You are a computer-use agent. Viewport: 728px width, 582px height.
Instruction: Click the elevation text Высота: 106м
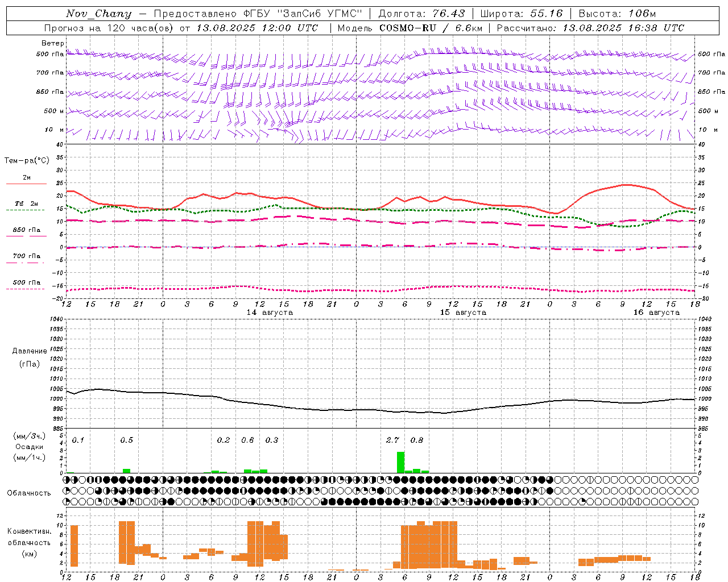coord(617,14)
